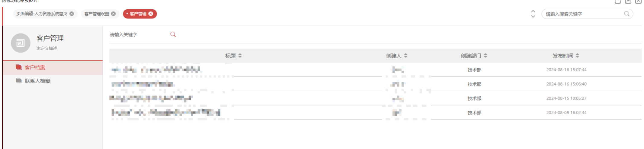Click the 联系人档案 folder icon
Screen dimensions: 644x149
[x=19, y=81]
